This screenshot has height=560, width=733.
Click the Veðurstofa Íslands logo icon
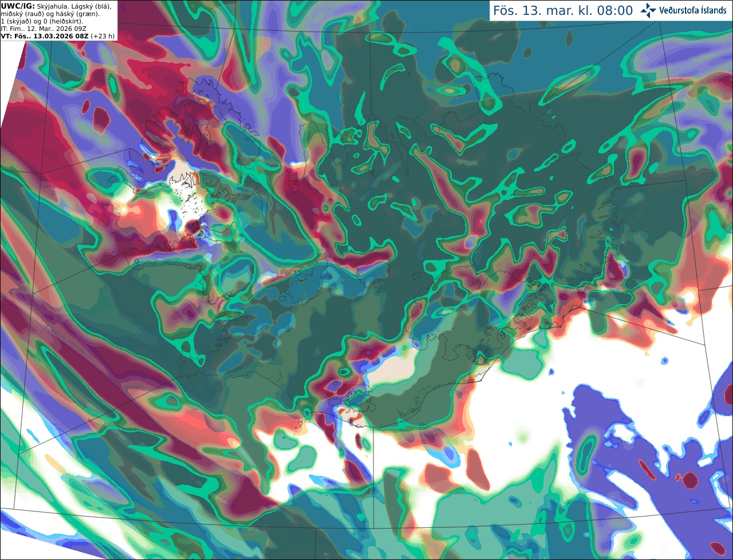[x=648, y=10]
